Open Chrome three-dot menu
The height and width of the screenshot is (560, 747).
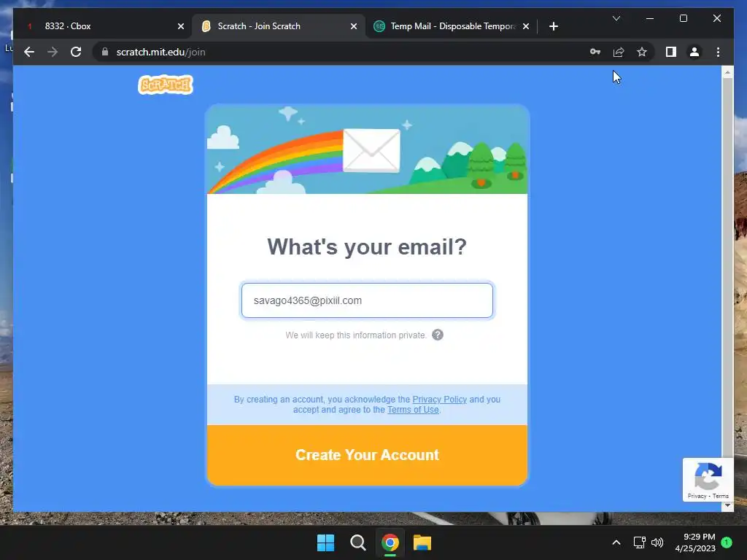pos(718,52)
